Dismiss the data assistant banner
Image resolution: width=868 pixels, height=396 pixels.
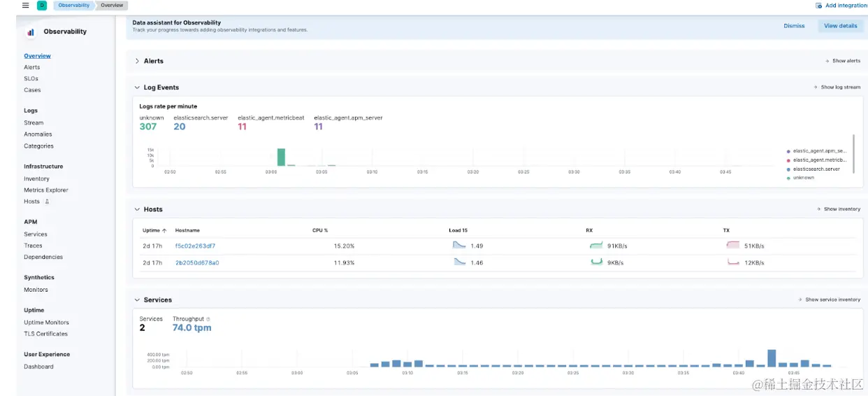click(794, 26)
